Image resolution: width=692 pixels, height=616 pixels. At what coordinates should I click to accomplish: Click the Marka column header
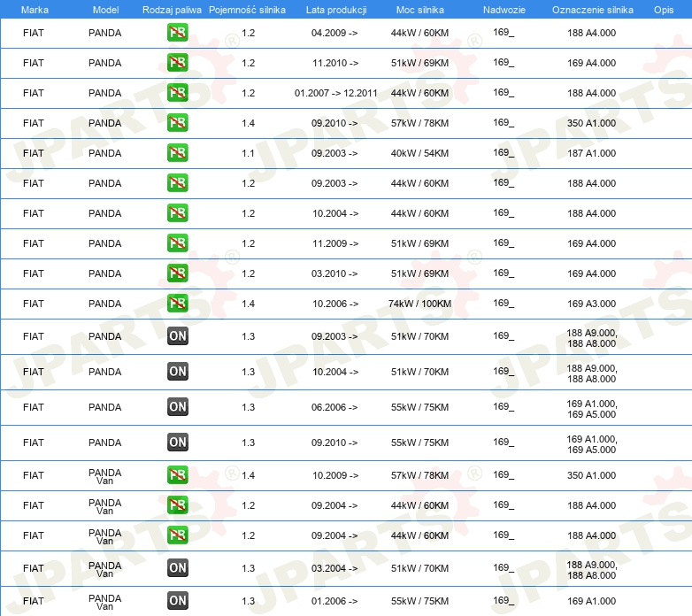tap(35, 10)
